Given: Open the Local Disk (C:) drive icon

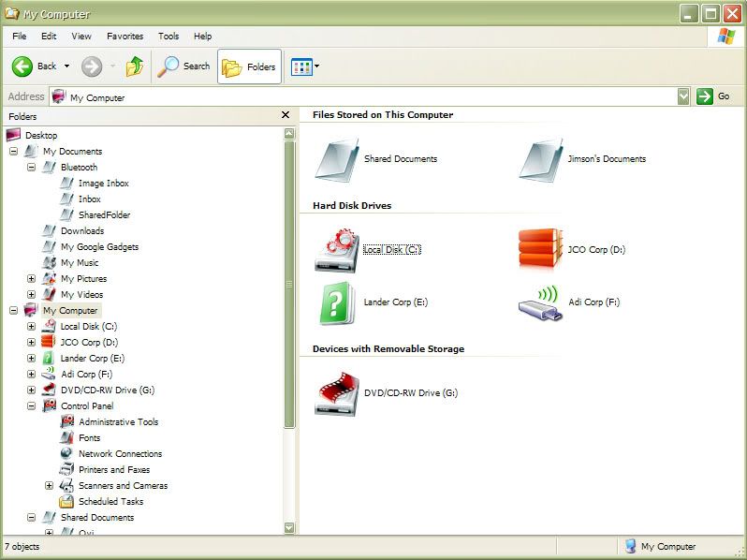Looking at the screenshot, I should point(337,250).
